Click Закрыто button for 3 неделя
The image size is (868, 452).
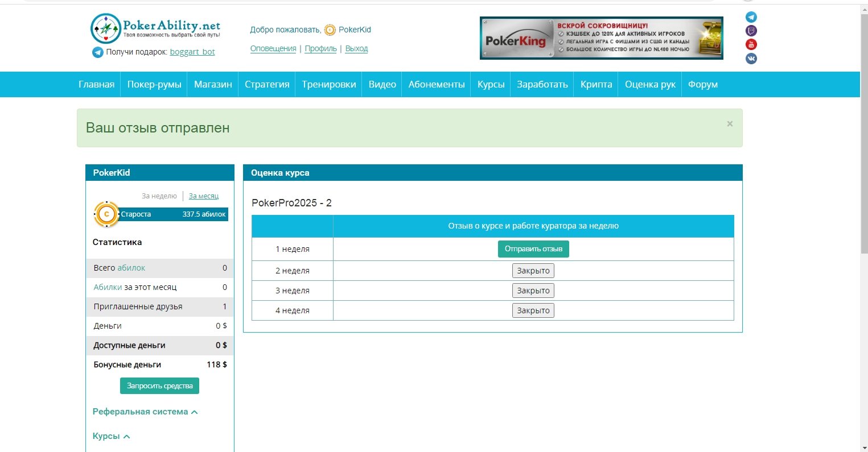(533, 291)
